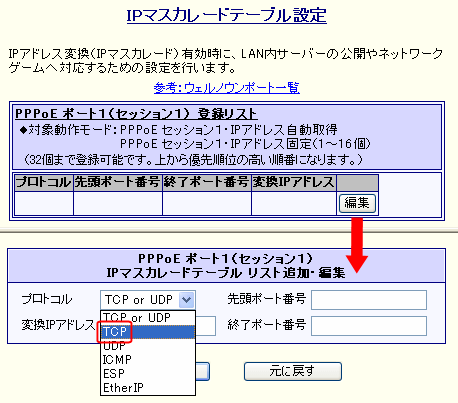Screen dimensions: 458x403
Task: Focus the 終了ポート番号 input field
Action: pyautogui.click(x=369, y=326)
